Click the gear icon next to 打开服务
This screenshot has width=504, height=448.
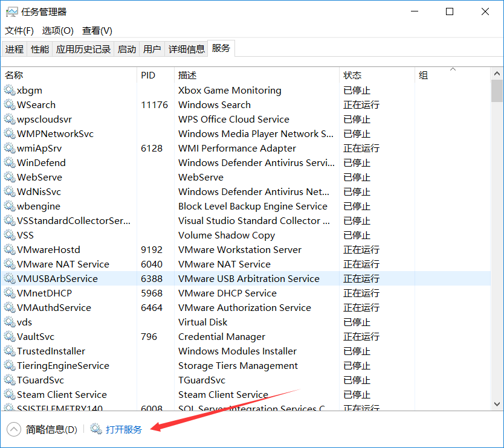[x=96, y=429]
